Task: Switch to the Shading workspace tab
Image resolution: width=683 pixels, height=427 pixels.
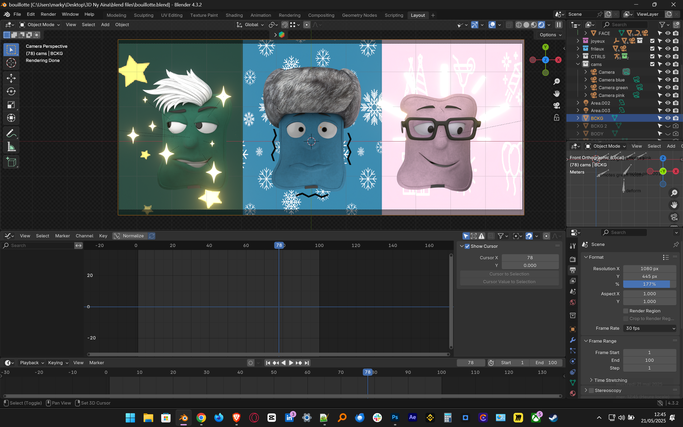Action: click(234, 15)
